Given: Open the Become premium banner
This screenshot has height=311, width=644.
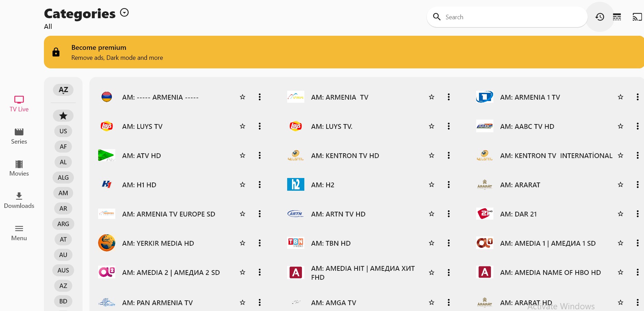Looking at the screenshot, I should 344,52.
